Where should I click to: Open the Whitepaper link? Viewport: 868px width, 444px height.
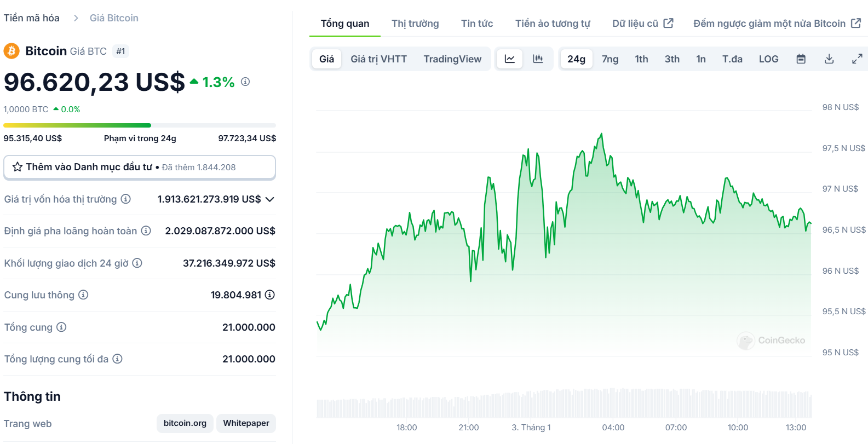click(x=246, y=423)
